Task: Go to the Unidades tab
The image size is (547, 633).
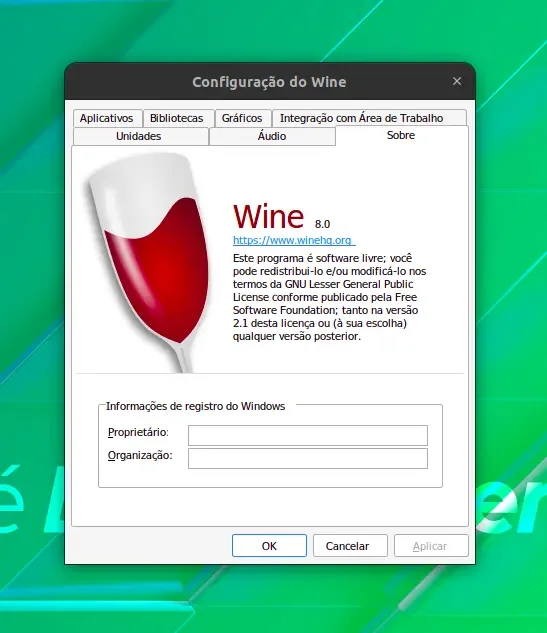Action: [140, 136]
